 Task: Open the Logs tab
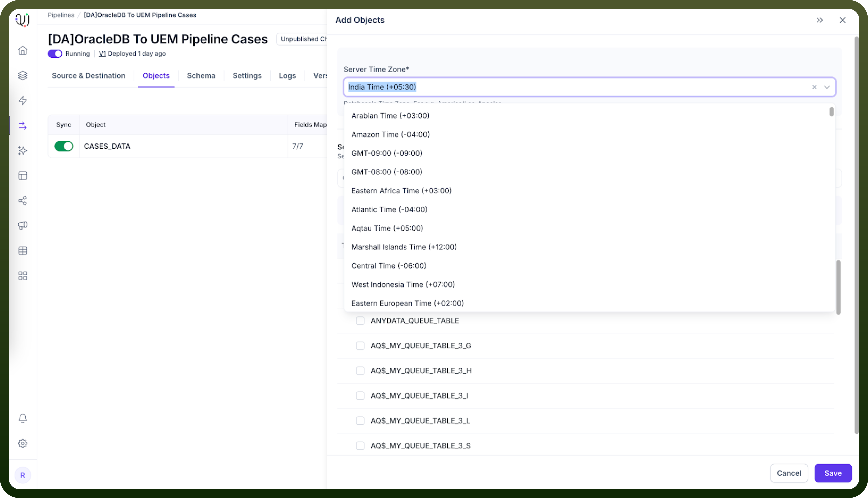287,76
